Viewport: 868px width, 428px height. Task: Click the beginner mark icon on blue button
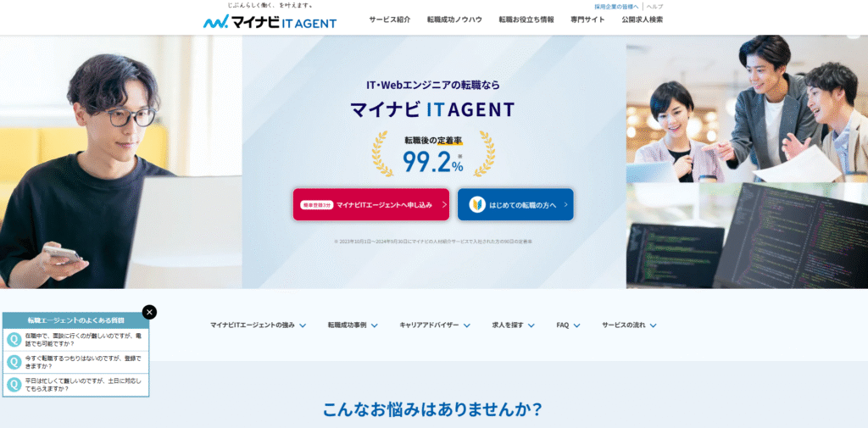(476, 204)
